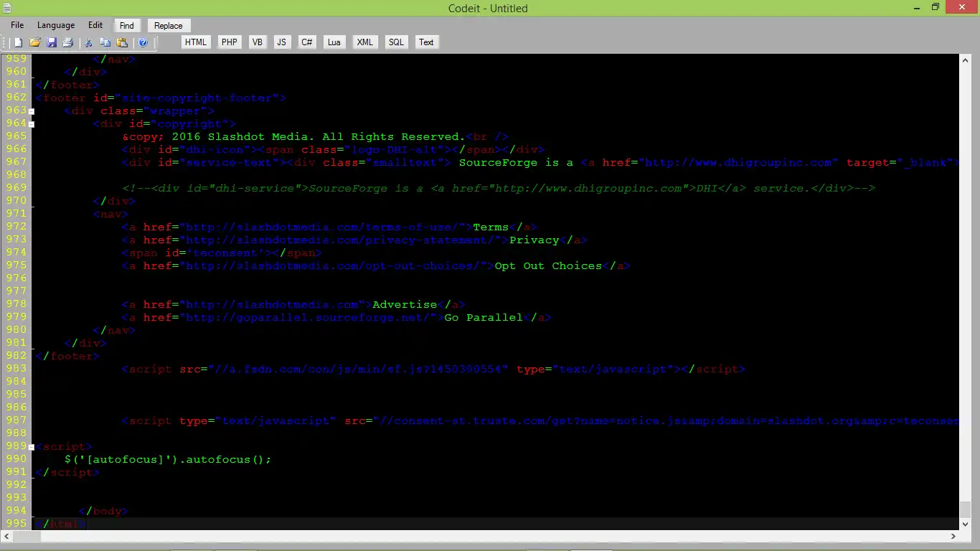980x551 pixels.
Task: Click the div id="copyright" tag
Action: [x=164, y=124]
